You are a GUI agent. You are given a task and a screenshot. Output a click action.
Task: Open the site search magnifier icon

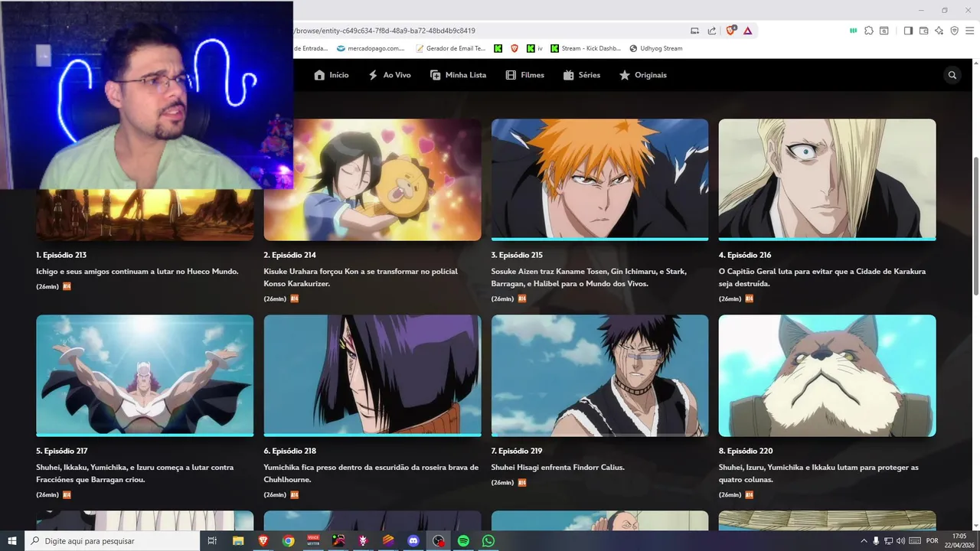point(952,75)
